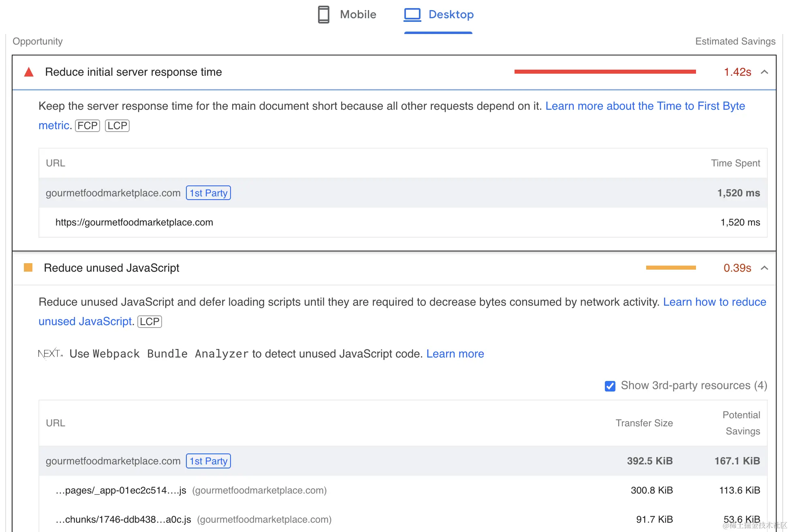790x532 pixels.
Task: Click the pages/_app-01ec2c514 js file entry
Action: (x=121, y=490)
